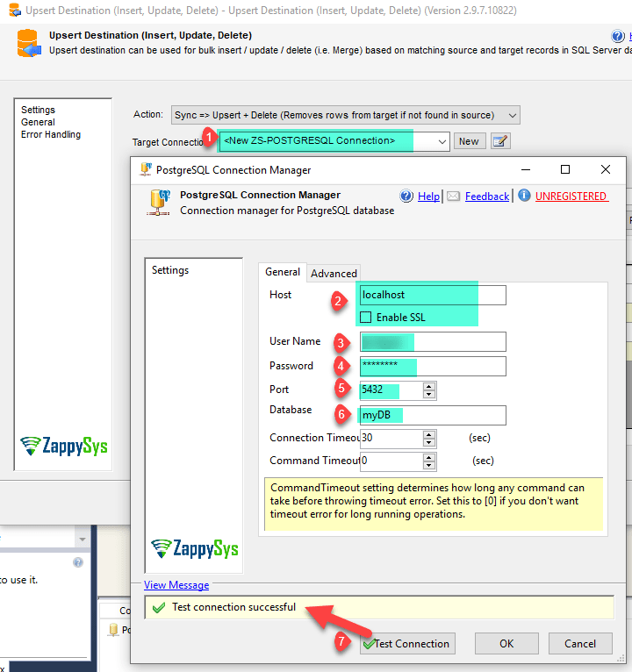The height and width of the screenshot is (672, 632).
Task: Open the Feedback link
Action: click(487, 197)
